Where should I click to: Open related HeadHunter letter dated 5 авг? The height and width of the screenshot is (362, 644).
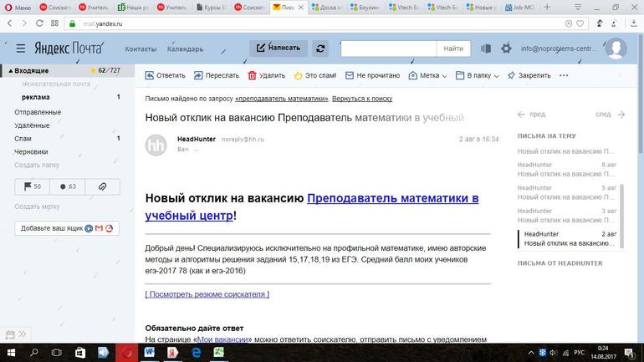(x=567, y=192)
